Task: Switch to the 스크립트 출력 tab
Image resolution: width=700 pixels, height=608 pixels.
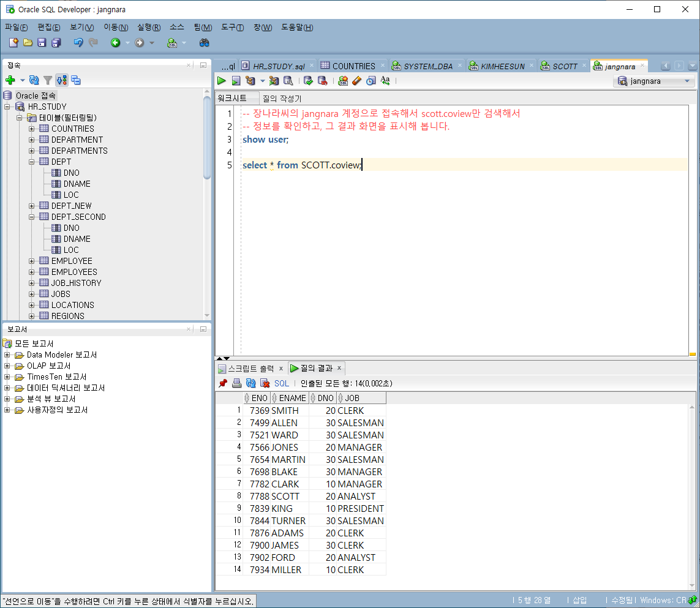Action: tap(251, 368)
